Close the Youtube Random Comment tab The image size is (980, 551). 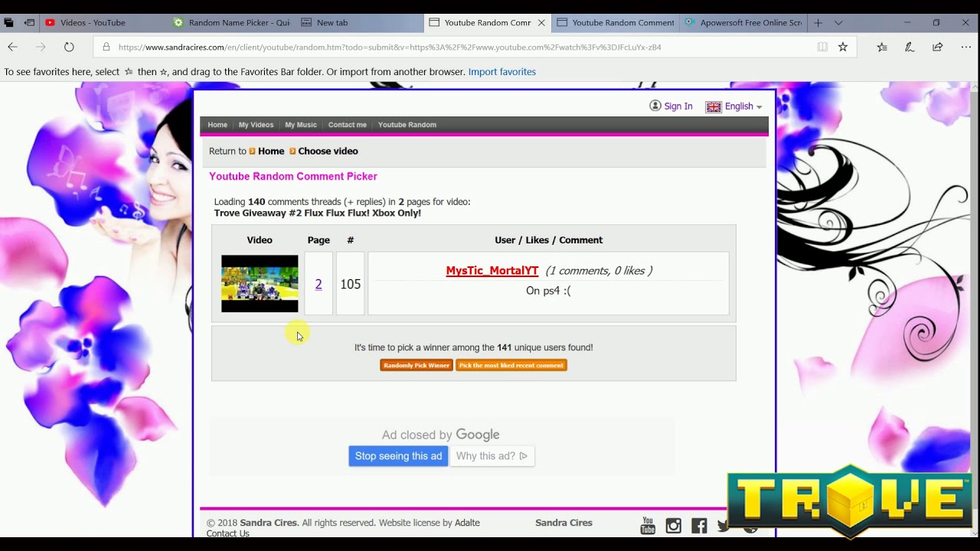[541, 22]
